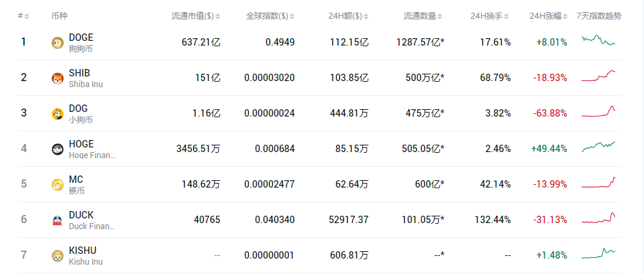Image resolution: width=644 pixels, height=274 pixels.
Task: Sort by 流通市值($) column arrows
Action: point(217,16)
